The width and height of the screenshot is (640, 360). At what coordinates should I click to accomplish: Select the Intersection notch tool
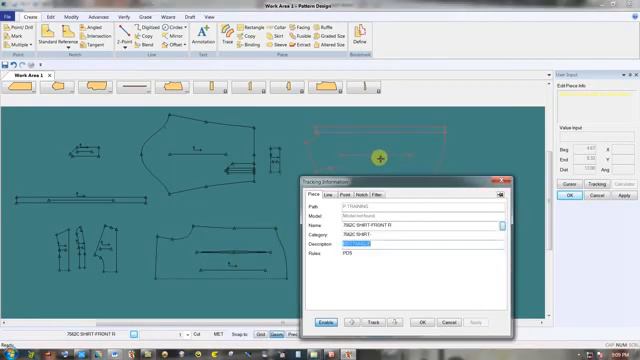click(96, 36)
